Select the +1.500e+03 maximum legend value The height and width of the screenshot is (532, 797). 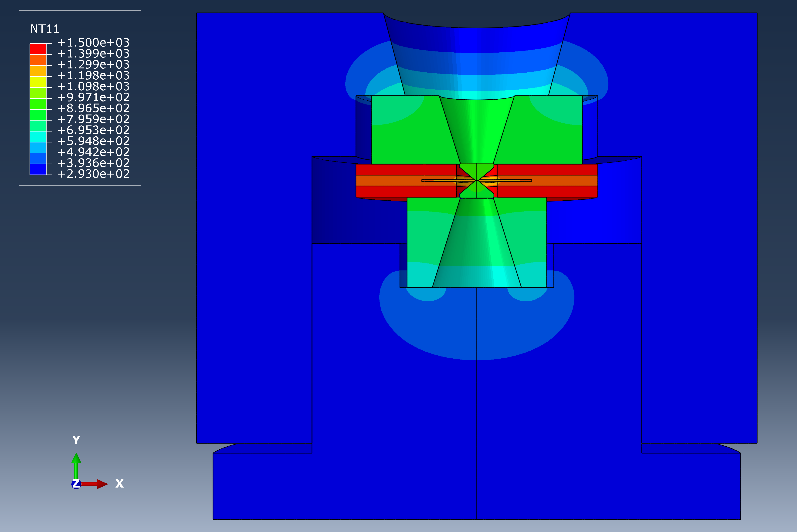tap(93, 42)
